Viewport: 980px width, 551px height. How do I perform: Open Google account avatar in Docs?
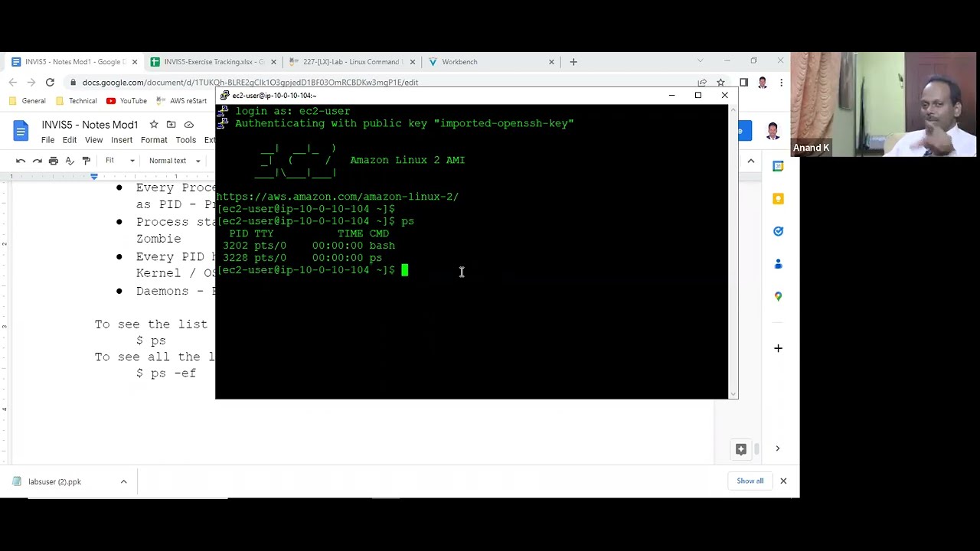tap(773, 131)
